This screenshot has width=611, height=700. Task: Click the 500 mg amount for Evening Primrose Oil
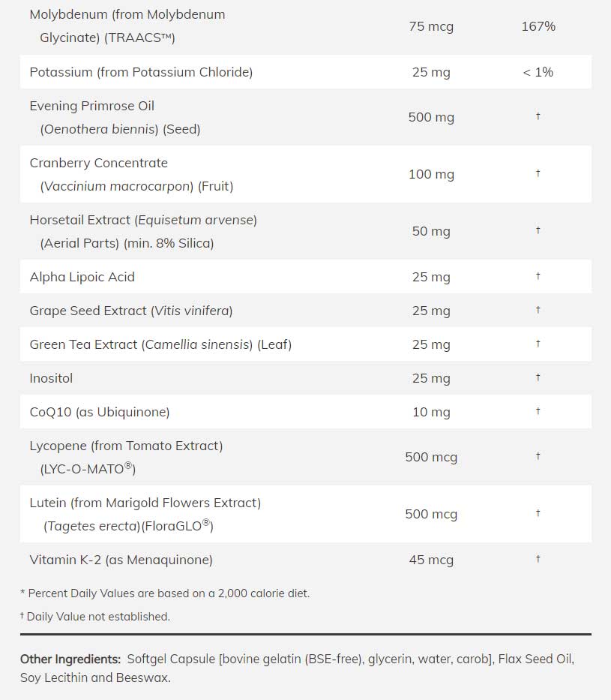pyautogui.click(x=431, y=117)
